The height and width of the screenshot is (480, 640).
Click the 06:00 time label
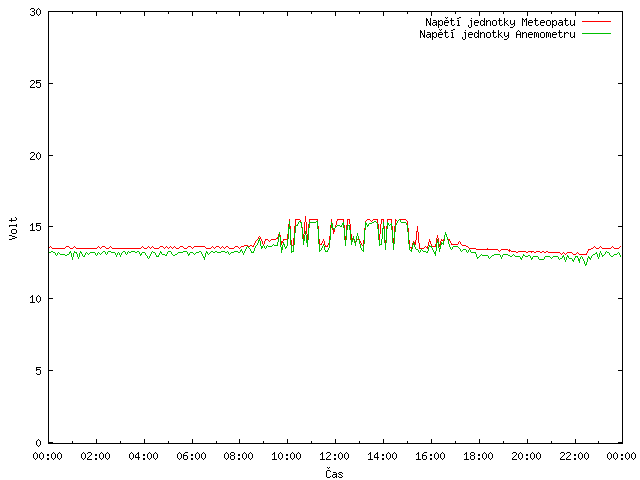pyautogui.click(x=191, y=456)
